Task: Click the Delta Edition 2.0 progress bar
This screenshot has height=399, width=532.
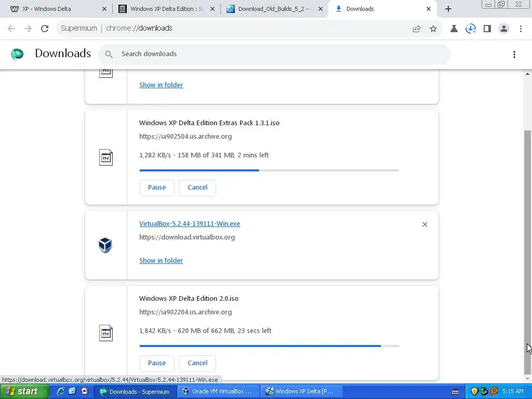Action: (270, 346)
